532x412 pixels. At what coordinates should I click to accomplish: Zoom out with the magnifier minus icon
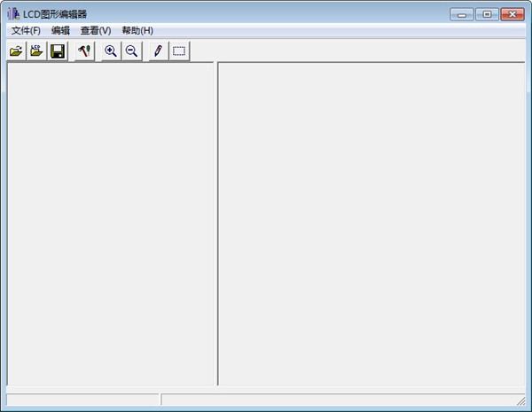[131, 51]
